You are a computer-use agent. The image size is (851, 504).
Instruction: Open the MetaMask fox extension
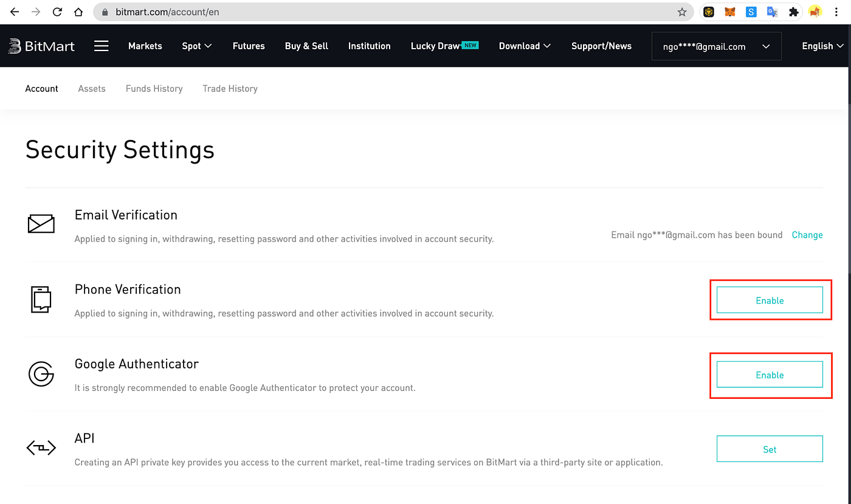click(730, 12)
